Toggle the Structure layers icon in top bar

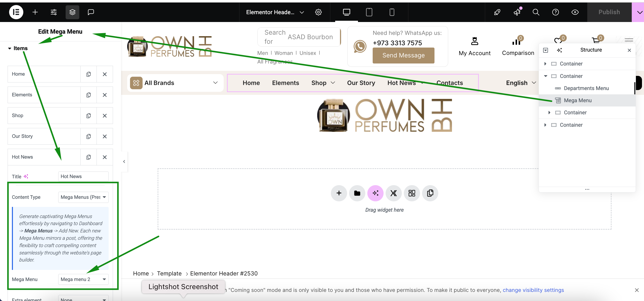(72, 12)
